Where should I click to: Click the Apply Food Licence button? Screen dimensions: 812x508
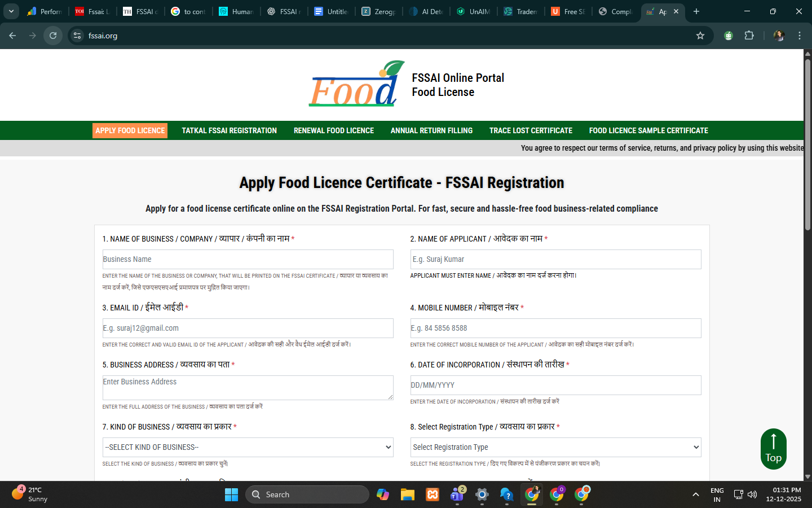point(130,130)
